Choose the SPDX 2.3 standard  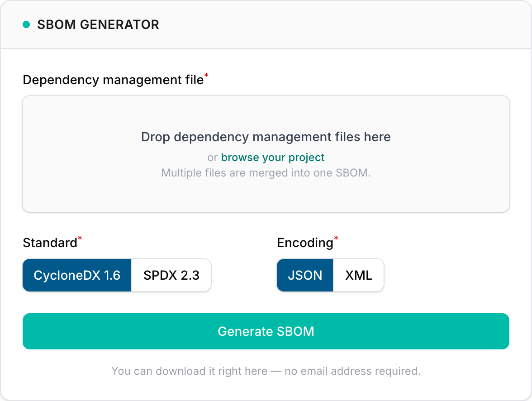coord(171,275)
